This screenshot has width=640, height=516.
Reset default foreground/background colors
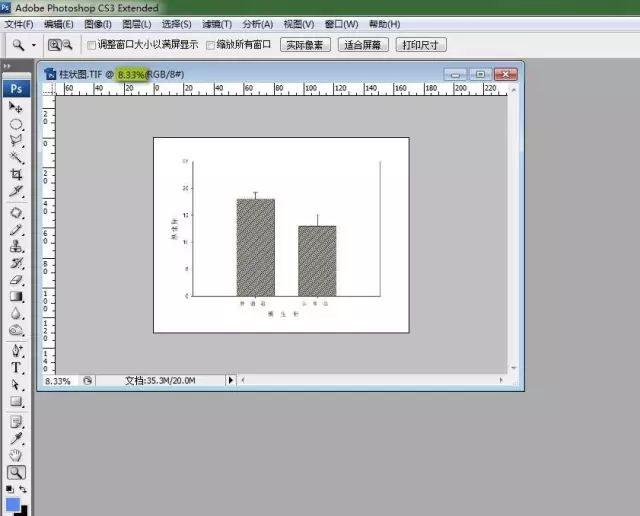click(x=10, y=489)
